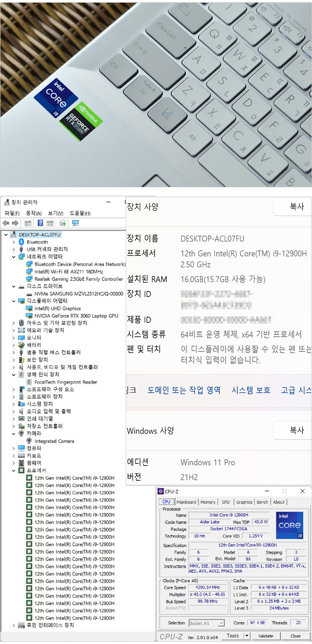312x644 pixels.
Task: Collapse the 네트워크 어댑터 category
Action: pyautogui.click(x=14, y=257)
